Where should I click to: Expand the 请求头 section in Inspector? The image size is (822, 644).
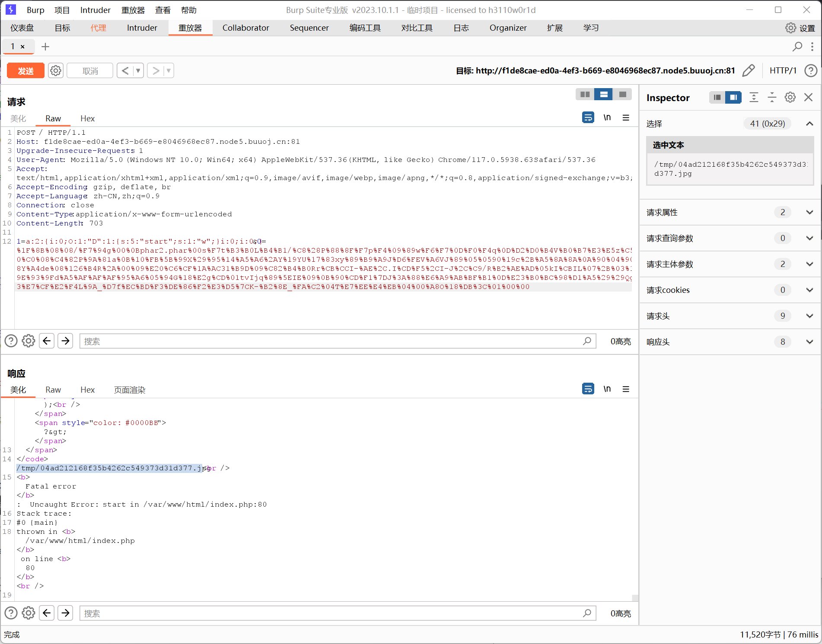pyautogui.click(x=809, y=316)
